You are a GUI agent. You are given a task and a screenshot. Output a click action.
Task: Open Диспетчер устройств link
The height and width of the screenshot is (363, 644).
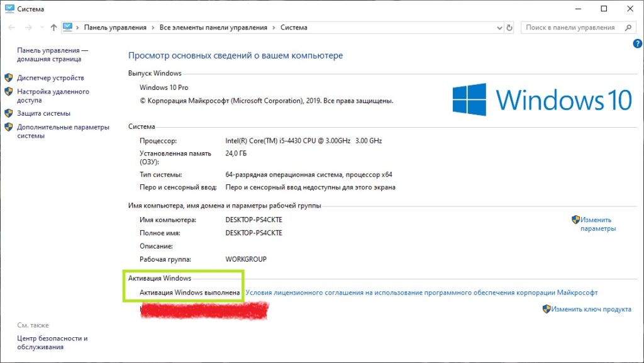pos(50,77)
